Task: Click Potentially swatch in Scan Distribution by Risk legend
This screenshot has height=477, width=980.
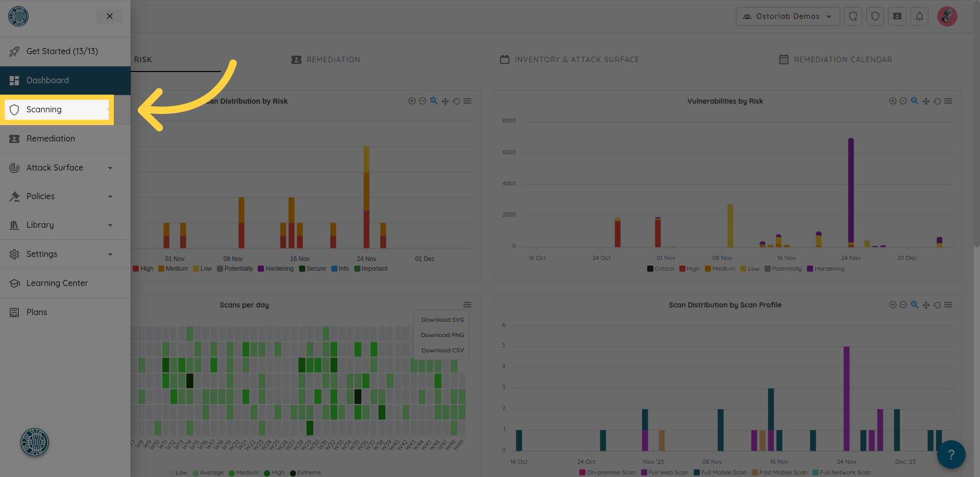Action: coord(220,269)
